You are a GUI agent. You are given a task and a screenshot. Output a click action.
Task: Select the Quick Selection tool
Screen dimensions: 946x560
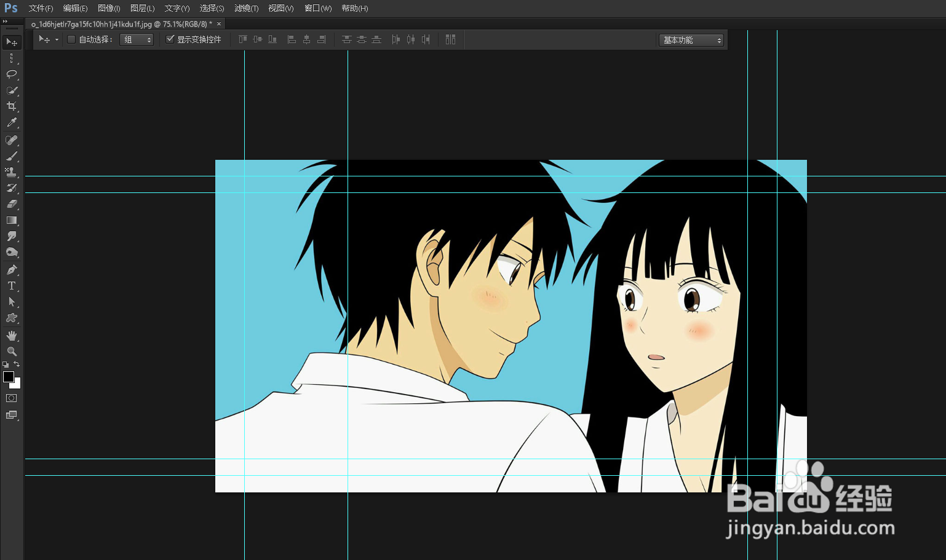pyautogui.click(x=12, y=90)
